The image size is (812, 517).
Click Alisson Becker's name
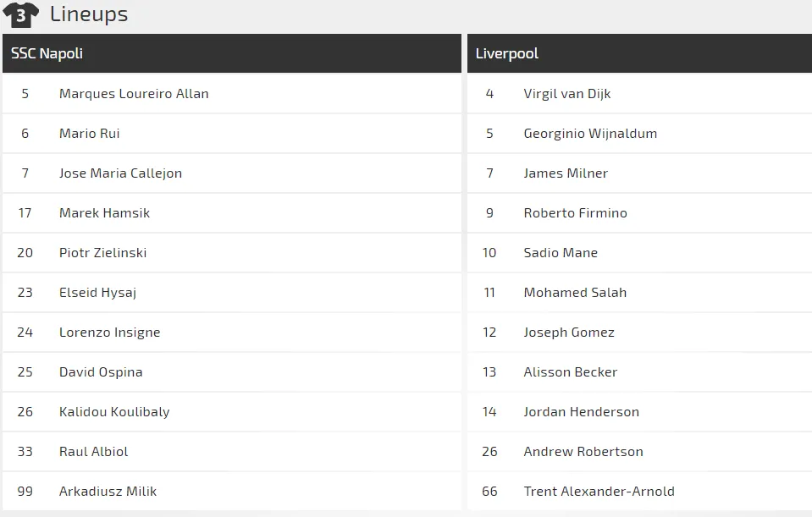coord(571,372)
